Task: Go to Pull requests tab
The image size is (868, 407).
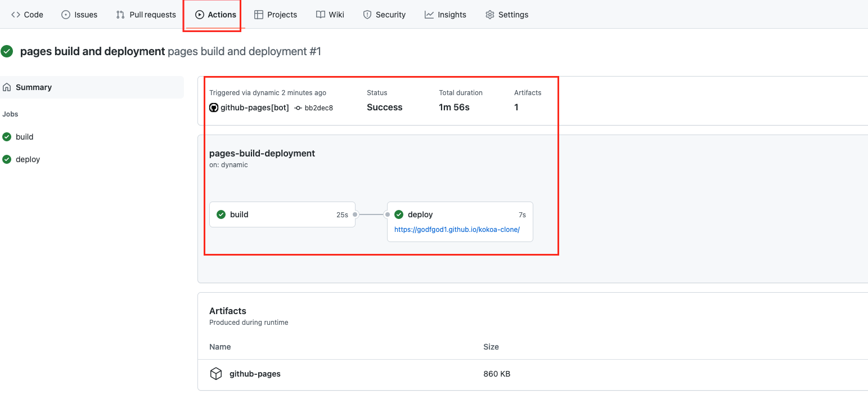Action: coord(146,15)
